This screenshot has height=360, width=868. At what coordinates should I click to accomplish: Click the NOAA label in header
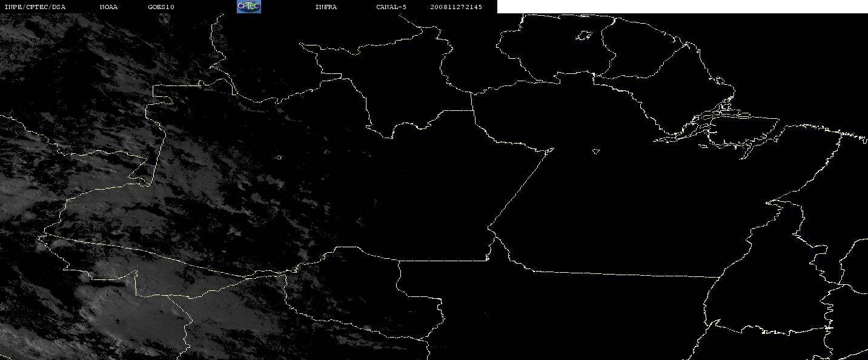[x=109, y=7]
